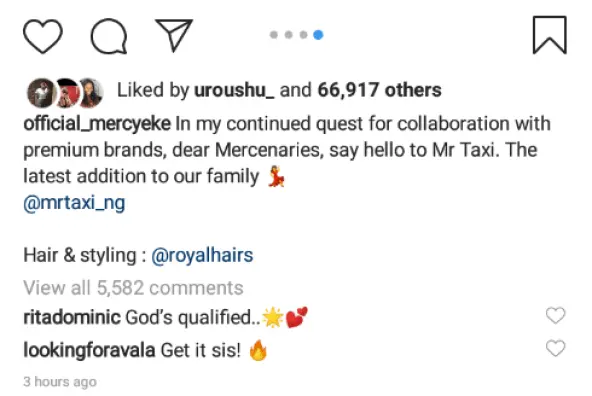The width and height of the screenshot is (592, 396).
Task: Select the third carousel dot
Action: (303, 35)
